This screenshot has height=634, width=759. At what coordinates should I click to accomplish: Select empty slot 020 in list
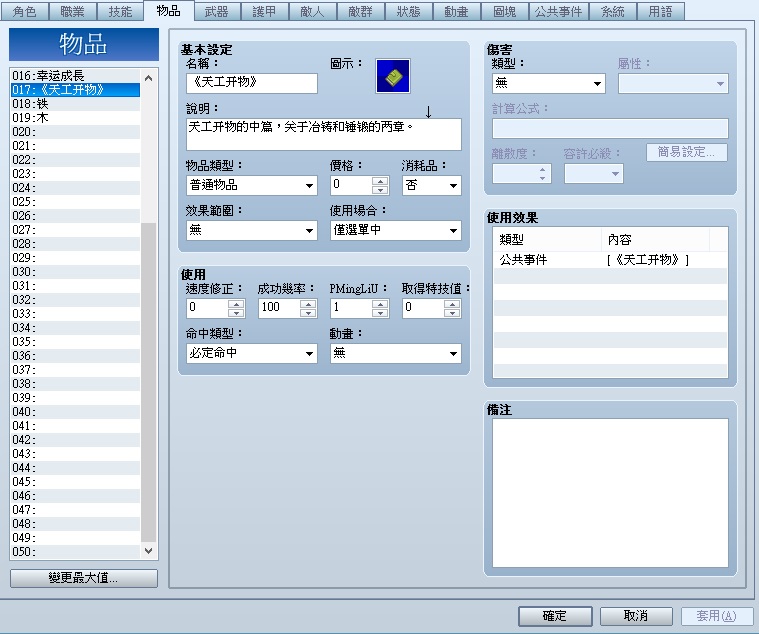pos(76,132)
